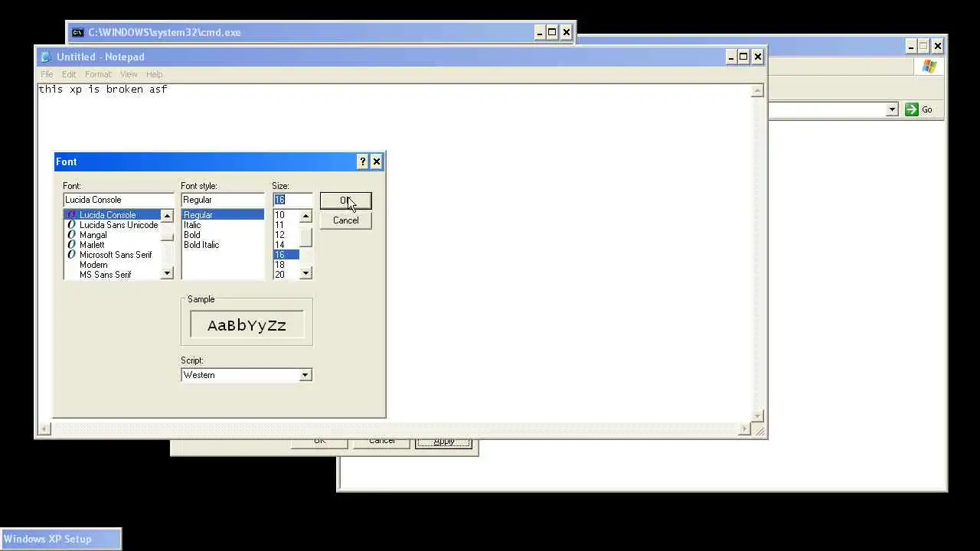The image size is (980, 551).
Task: Click the Size input field
Action: 292,200
